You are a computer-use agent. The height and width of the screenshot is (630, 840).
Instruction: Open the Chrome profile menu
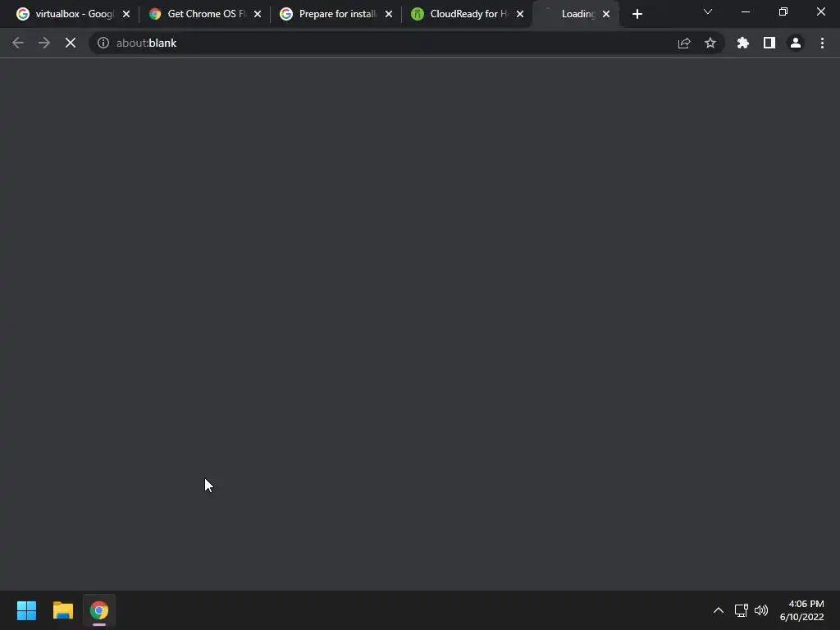[x=796, y=43]
